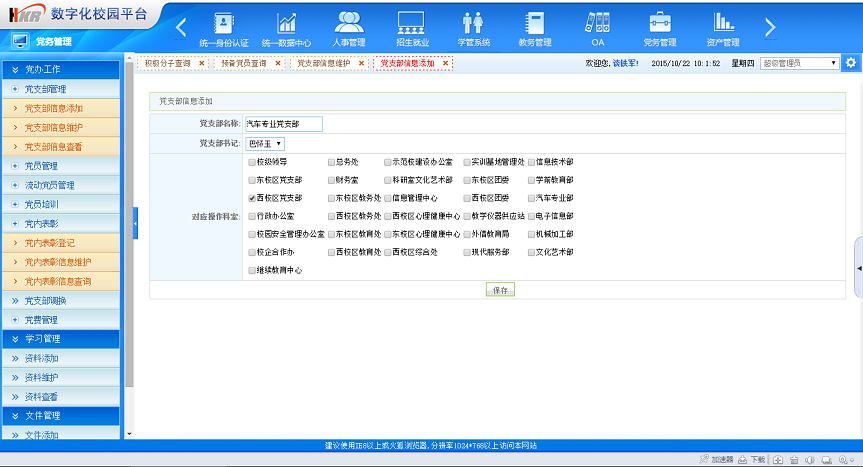The height and width of the screenshot is (467, 863).
Task: Switch to the 党支部信息维护 tab
Action: pyautogui.click(x=325, y=63)
